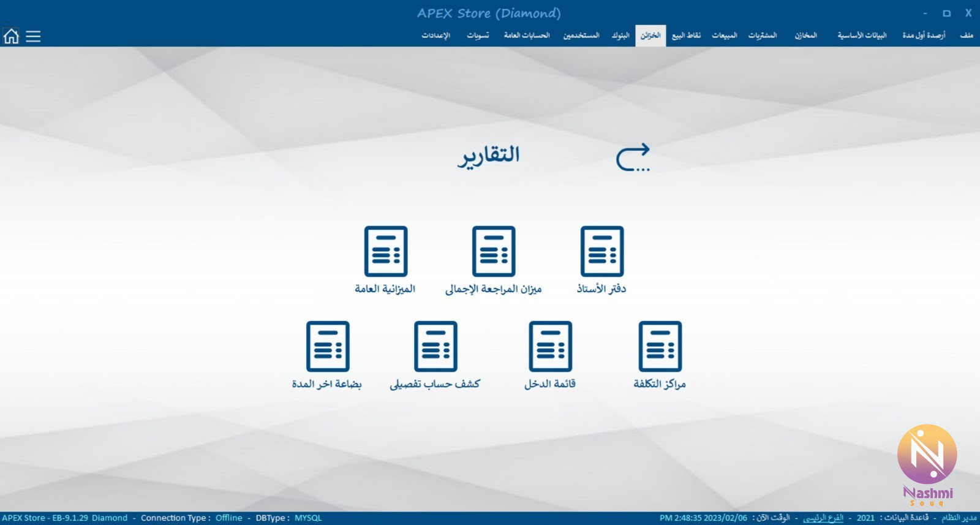The width and height of the screenshot is (980, 525).
Task: Open the دفتر الأستاذ (Ledger) report icon
Action: (x=601, y=252)
